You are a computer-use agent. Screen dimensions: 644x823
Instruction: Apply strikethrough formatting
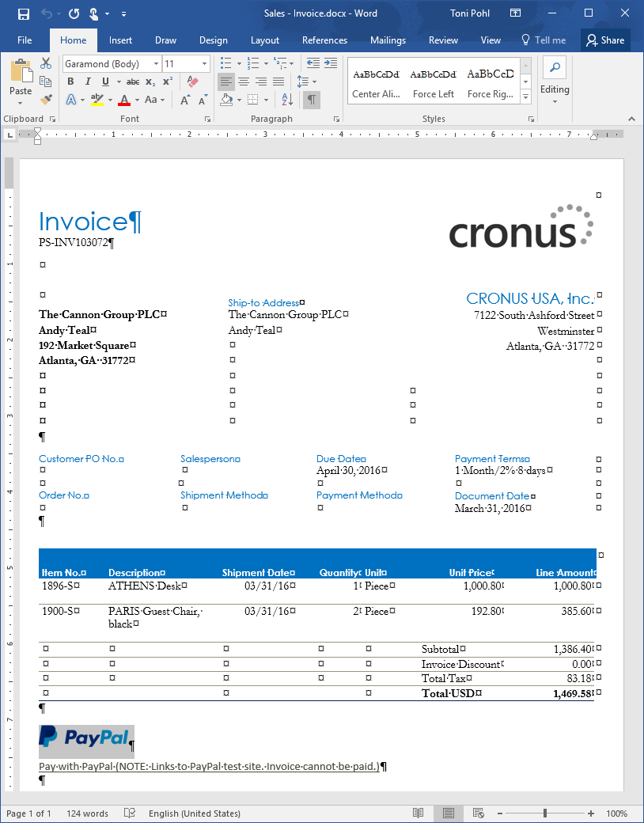point(132,82)
